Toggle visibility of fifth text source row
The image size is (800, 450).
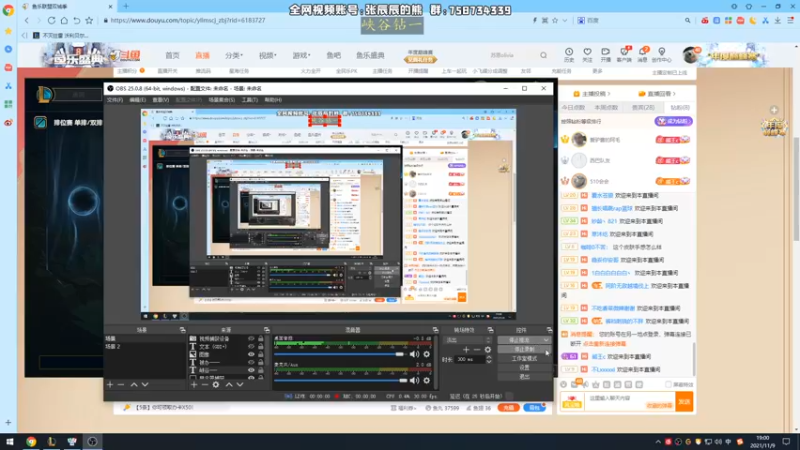coord(251,370)
